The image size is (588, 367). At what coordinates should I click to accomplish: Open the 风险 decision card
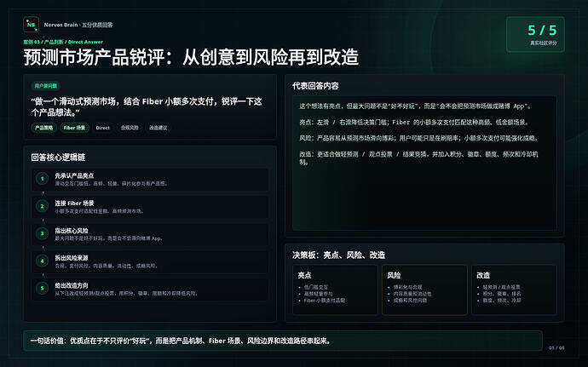[424, 290]
